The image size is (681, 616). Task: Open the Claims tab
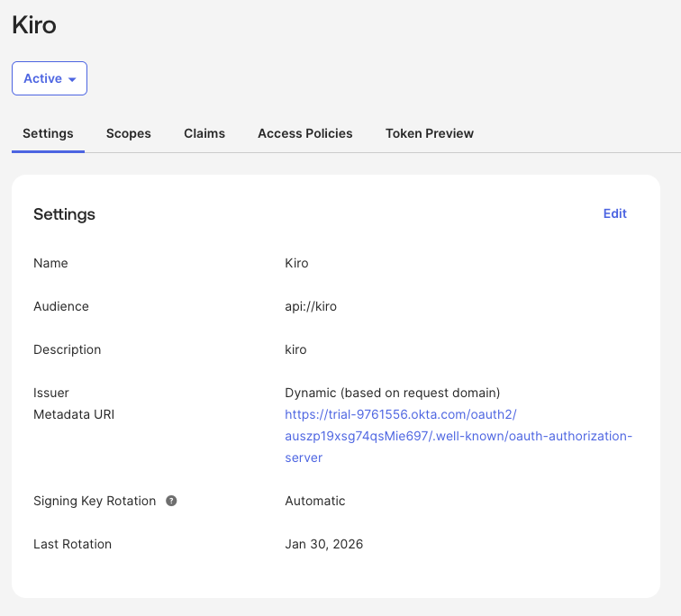pos(204,133)
